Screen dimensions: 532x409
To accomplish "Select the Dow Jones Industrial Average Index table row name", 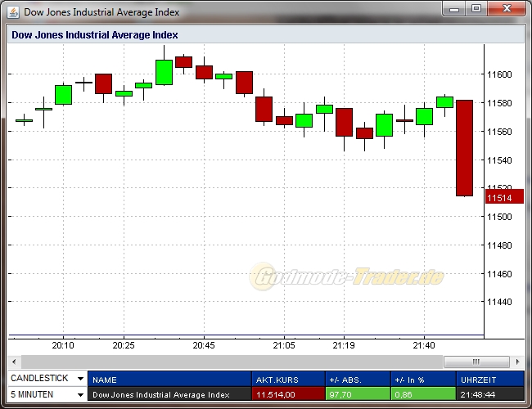I will [169, 394].
